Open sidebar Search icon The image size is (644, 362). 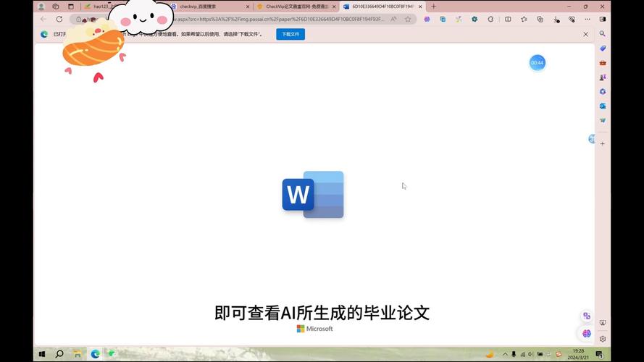603,33
